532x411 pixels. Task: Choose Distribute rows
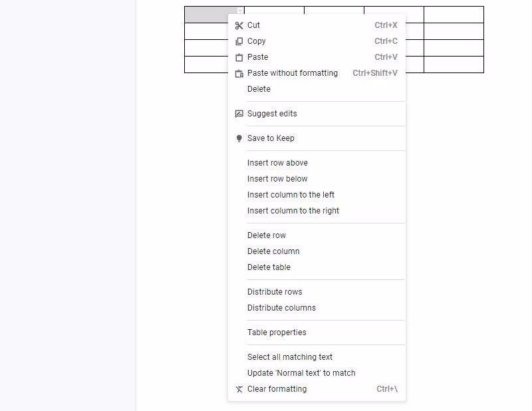click(275, 292)
